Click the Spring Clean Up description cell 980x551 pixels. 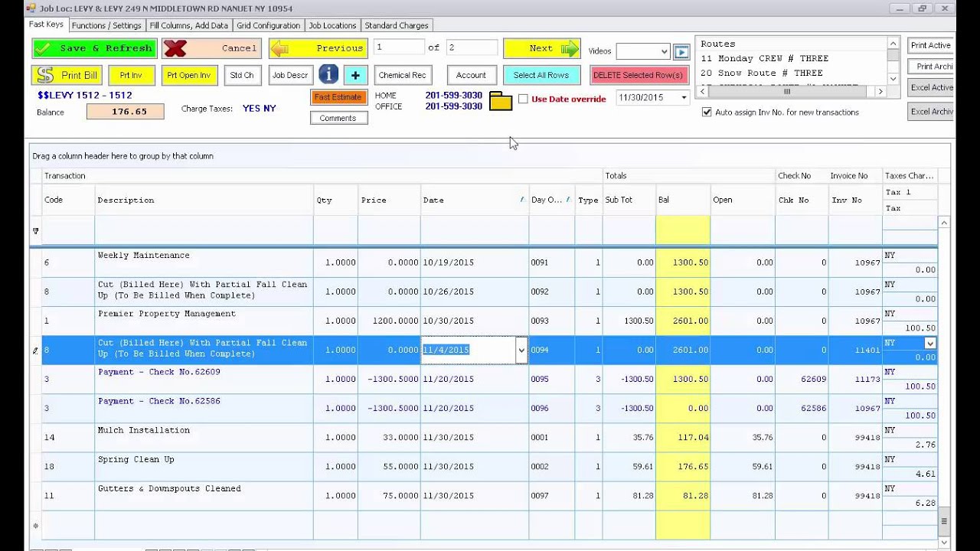(204, 466)
